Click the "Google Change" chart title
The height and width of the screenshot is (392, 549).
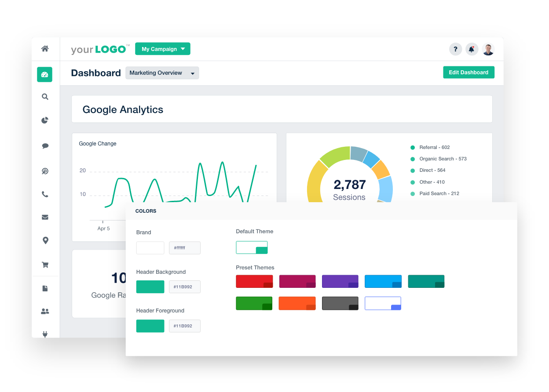tap(98, 144)
